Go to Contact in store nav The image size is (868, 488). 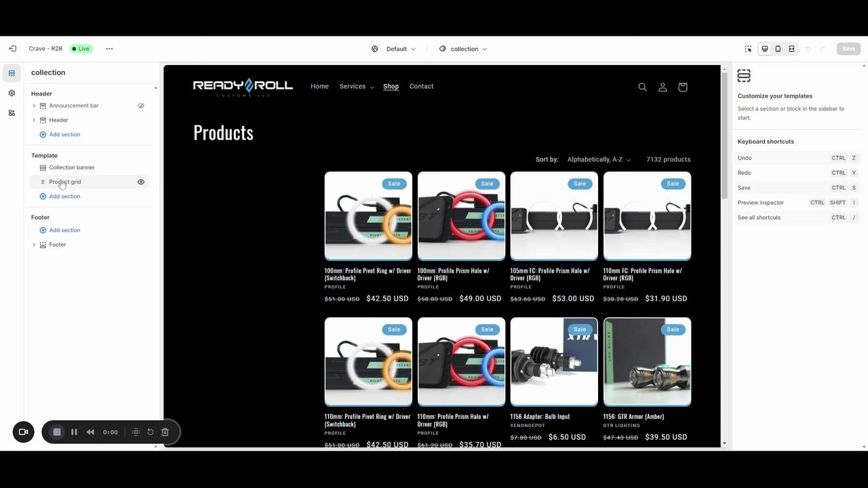(x=421, y=87)
